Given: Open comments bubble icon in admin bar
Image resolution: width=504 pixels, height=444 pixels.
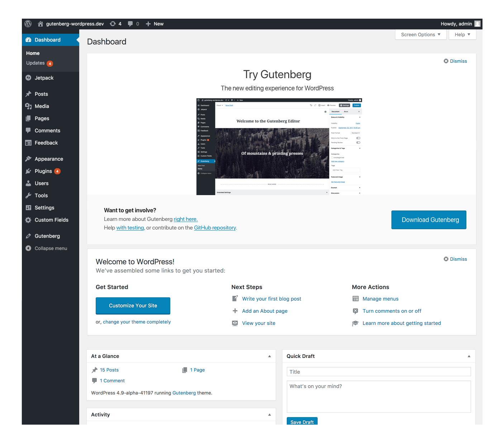Looking at the screenshot, I should pyautogui.click(x=130, y=24).
